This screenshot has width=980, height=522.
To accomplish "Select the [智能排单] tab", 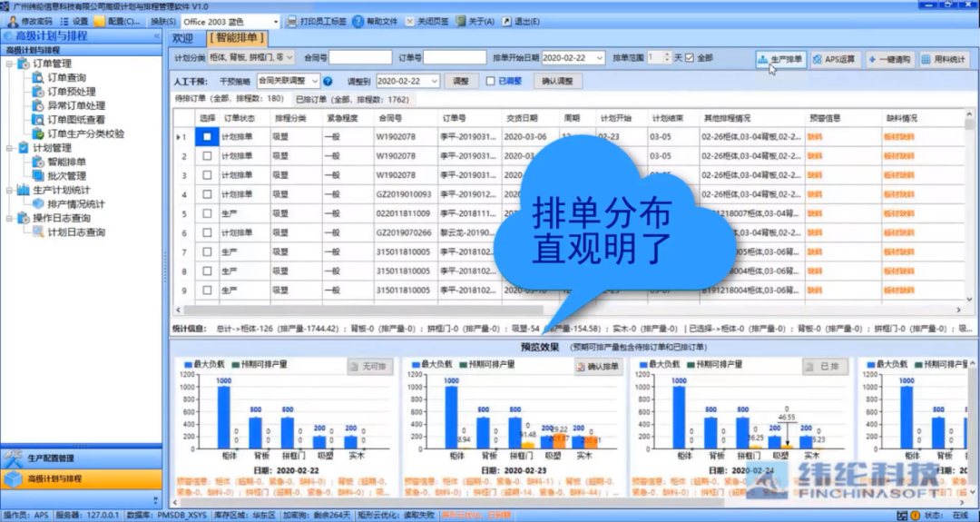I will pos(237,38).
